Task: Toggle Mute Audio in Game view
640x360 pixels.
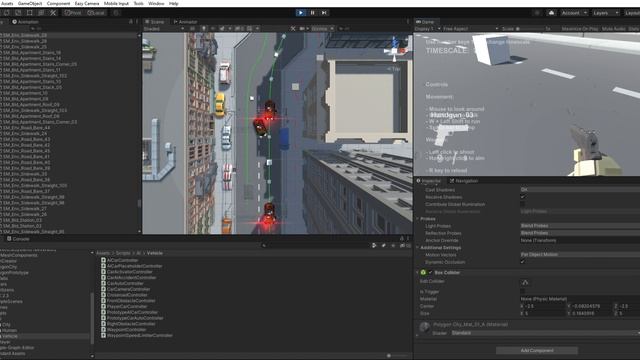Action: 613,29
